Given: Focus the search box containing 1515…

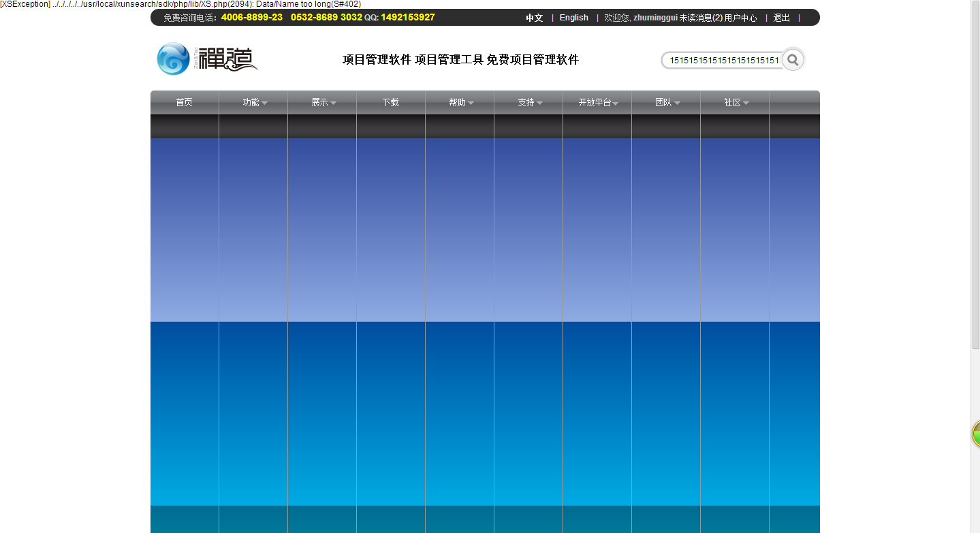Looking at the screenshot, I should (723, 60).
